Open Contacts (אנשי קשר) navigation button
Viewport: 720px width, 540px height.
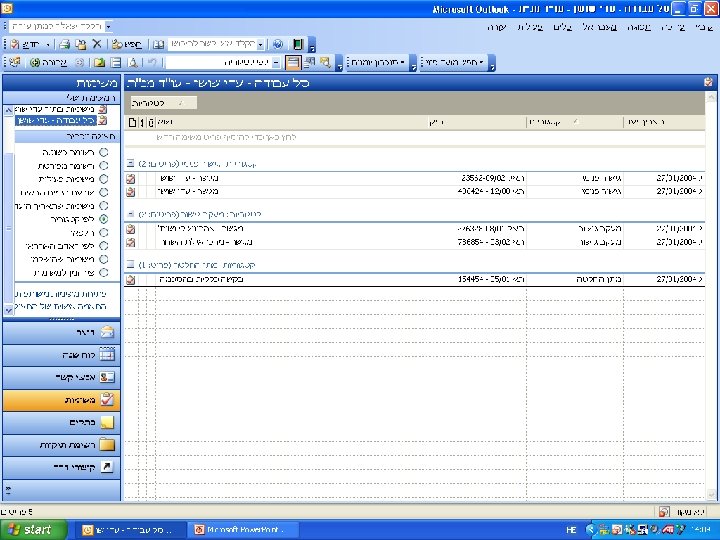62,377
